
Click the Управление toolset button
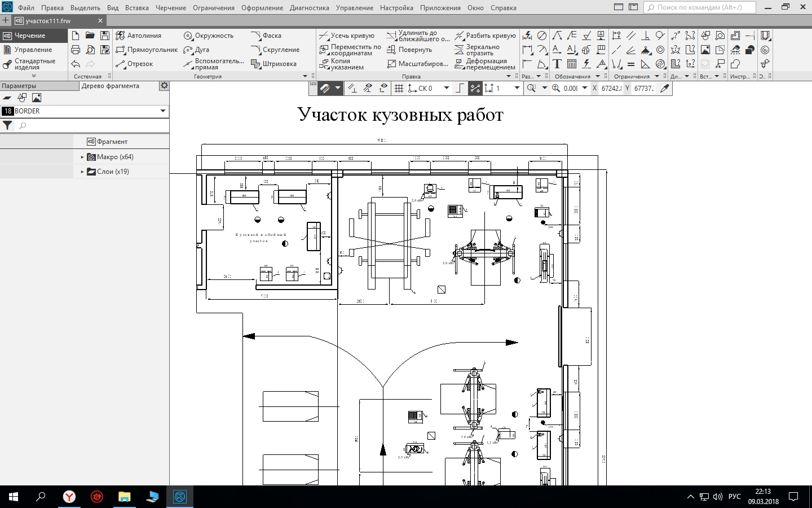pyautogui.click(x=33, y=50)
